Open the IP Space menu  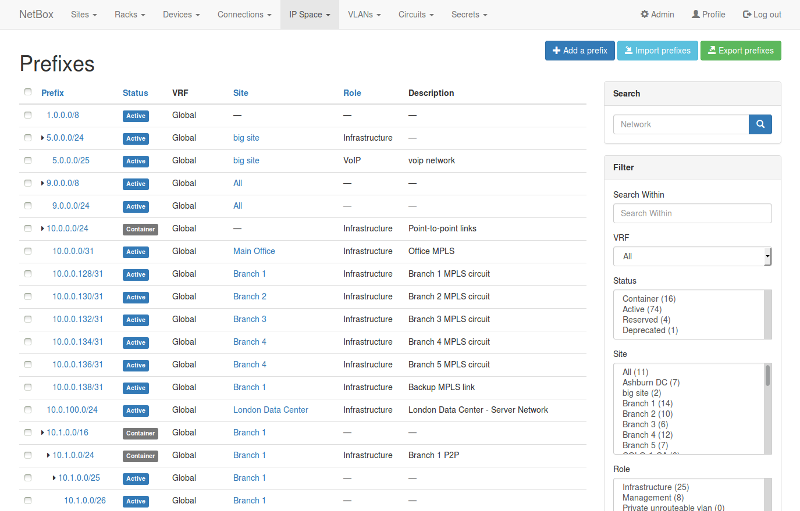[309, 15]
